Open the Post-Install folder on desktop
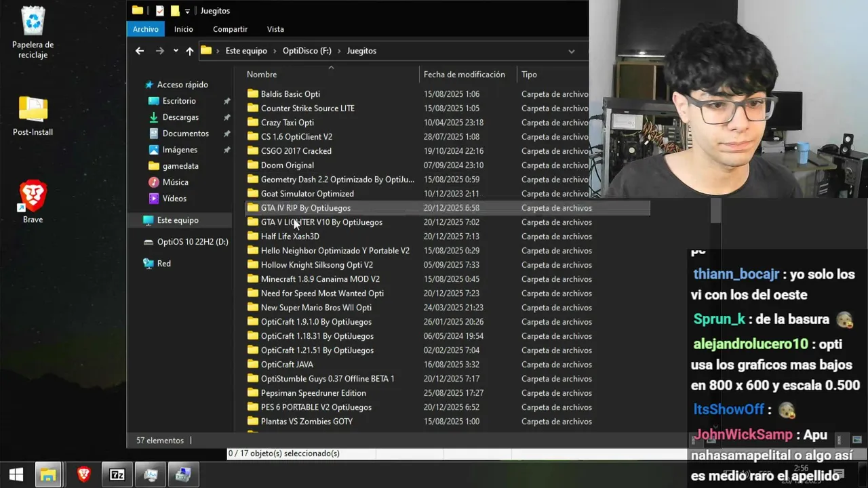The height and width of the screenshot is (488, 868). tap(33, 116)
